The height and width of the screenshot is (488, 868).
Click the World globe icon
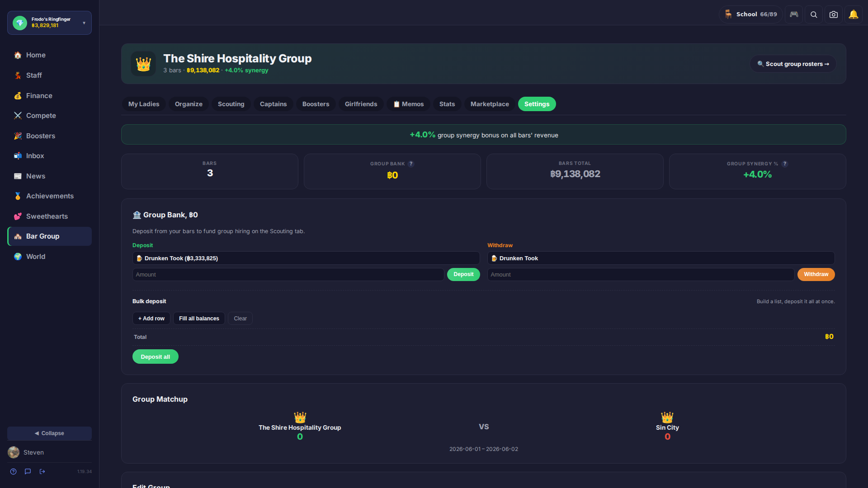18,257
